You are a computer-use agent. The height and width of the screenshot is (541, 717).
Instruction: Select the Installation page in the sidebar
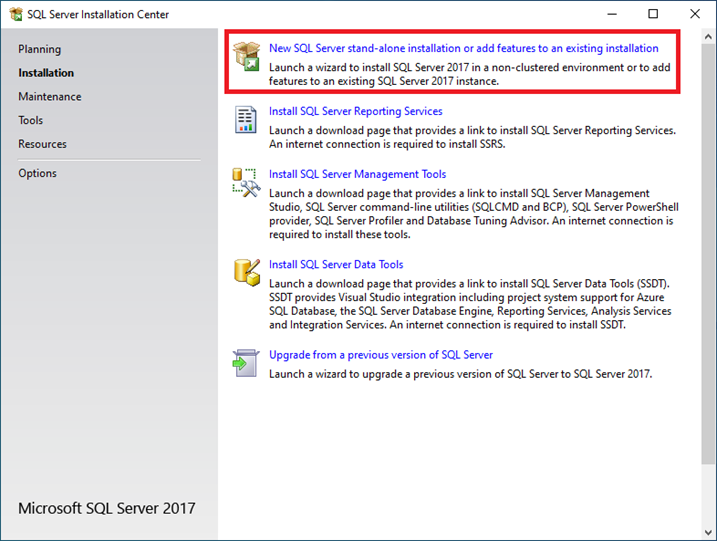[46, 73]
